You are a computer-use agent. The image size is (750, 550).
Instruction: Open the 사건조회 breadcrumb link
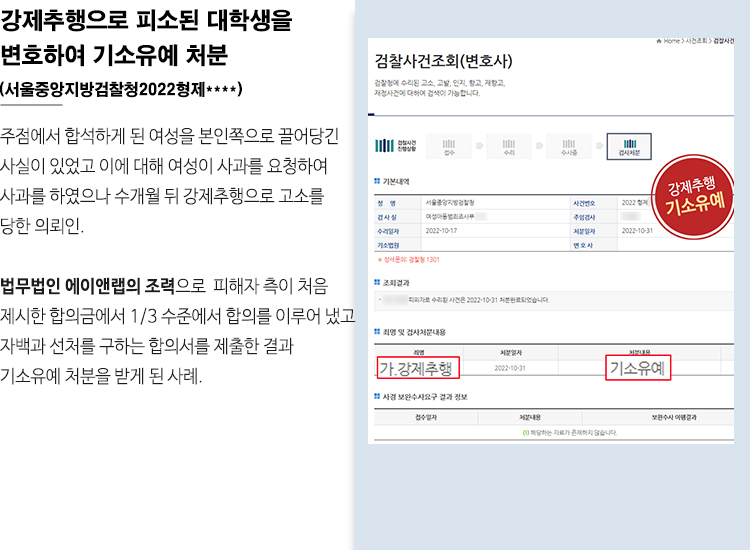pos(696,40)
